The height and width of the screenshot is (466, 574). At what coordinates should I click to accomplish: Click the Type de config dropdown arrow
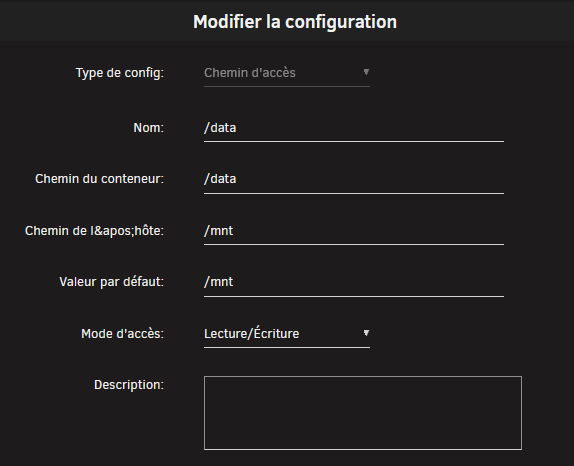coord(366,72)
